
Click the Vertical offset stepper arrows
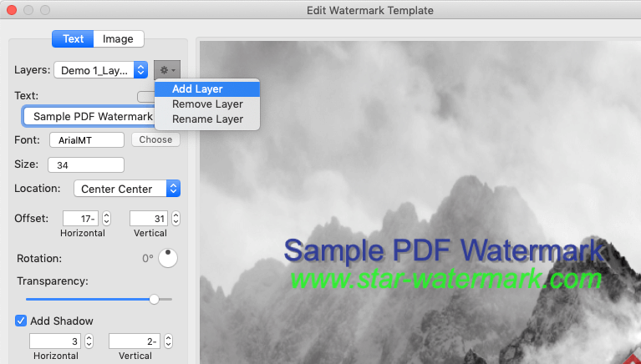tap(176, 219)
